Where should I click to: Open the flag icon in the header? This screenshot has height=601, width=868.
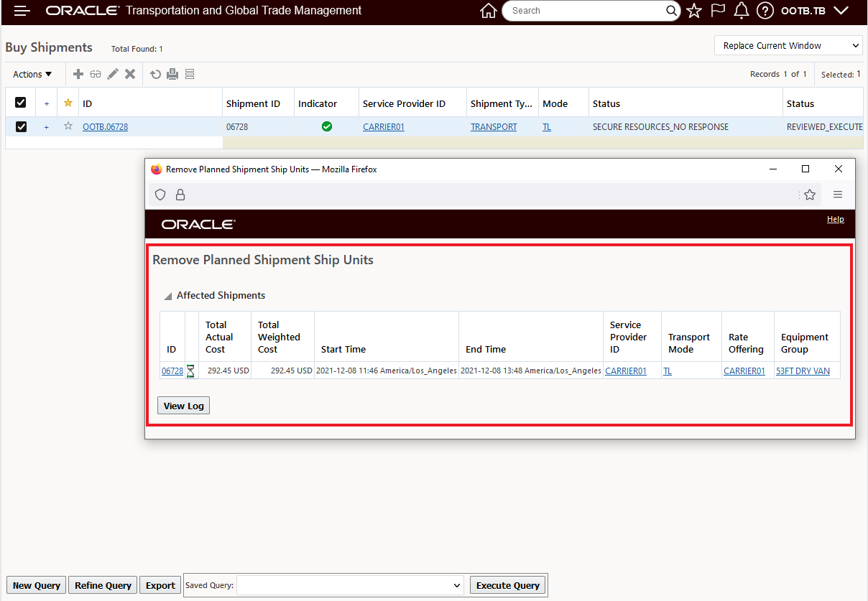[x=717, y=11]
